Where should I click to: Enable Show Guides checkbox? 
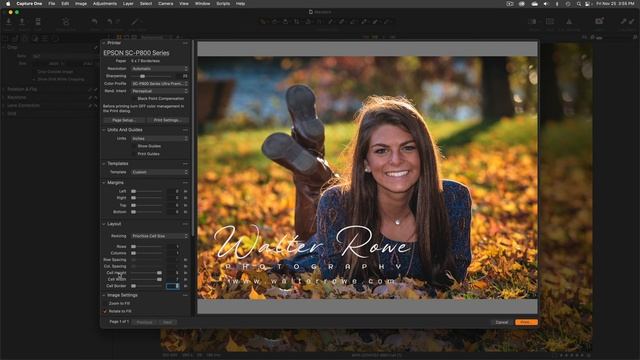pos(134,146)
